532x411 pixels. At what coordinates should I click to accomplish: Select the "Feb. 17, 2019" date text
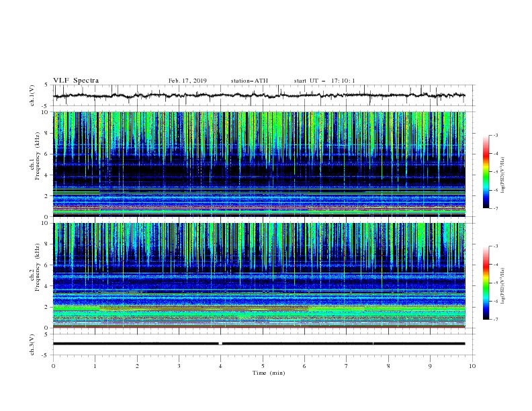tap(187, 81)
